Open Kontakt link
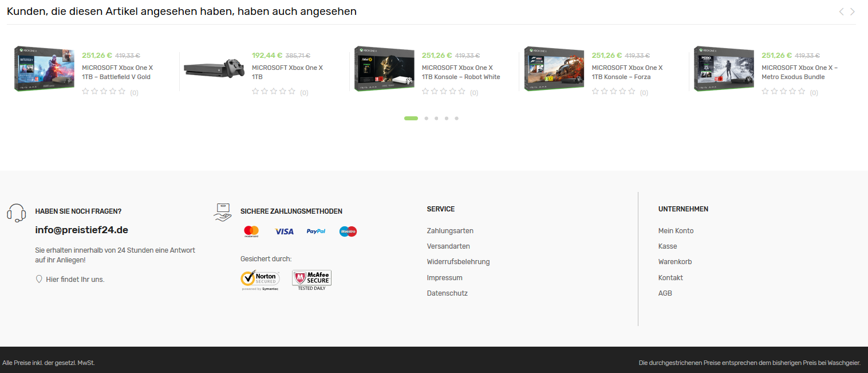Image resolution: width=868 pixels, height=373 pixels. coord(670,278)
